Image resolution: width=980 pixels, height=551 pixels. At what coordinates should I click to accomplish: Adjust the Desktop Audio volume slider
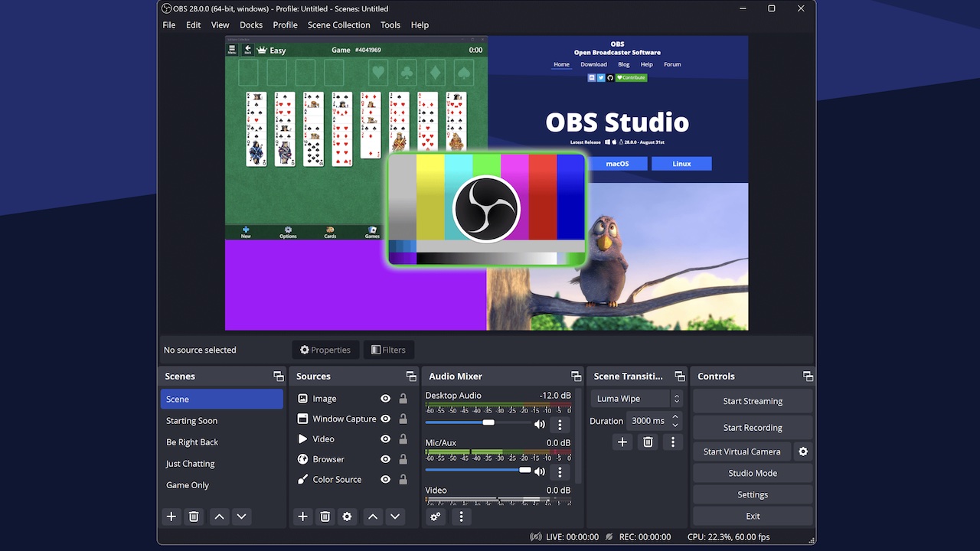tap(490, 422)
